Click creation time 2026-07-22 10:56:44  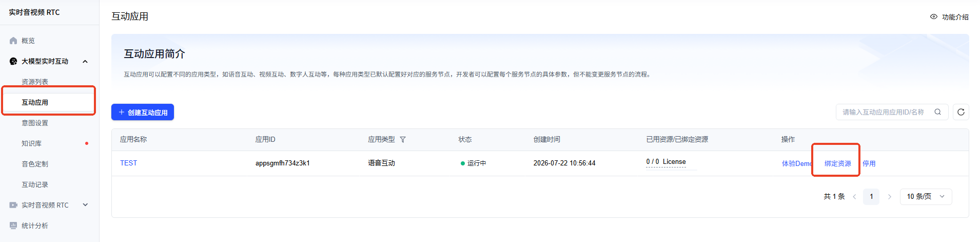564,163
